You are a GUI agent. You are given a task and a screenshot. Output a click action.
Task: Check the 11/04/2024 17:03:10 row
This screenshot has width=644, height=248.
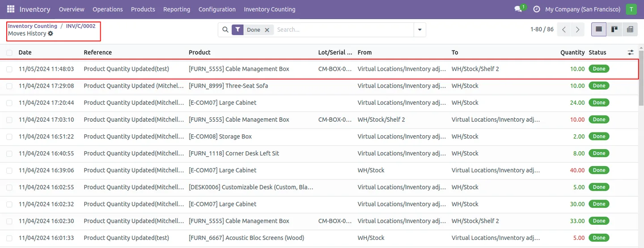click(9, 120)
